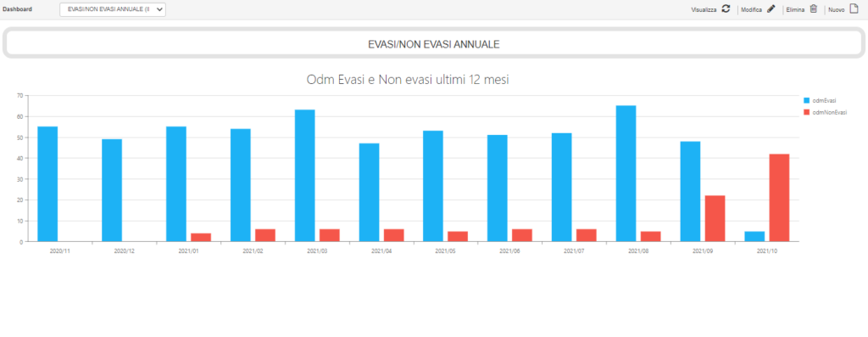The image size is (868, 337).
Task: Click the Modifica pencil icon
Action: tap(771, 8)
